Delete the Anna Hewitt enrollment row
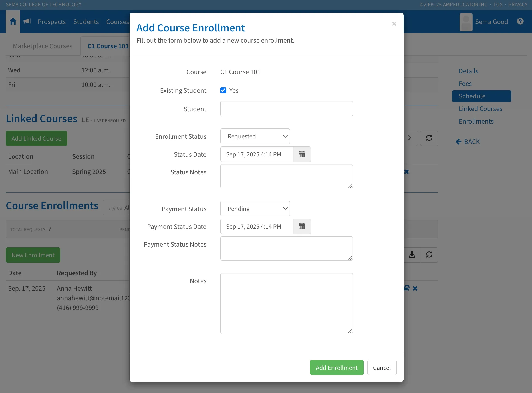Viewport: 532px width, 393px height. click(x=415, y=288)
